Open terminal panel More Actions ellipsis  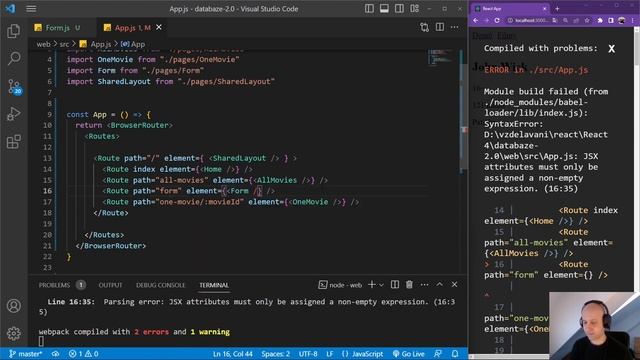point(424,284)
